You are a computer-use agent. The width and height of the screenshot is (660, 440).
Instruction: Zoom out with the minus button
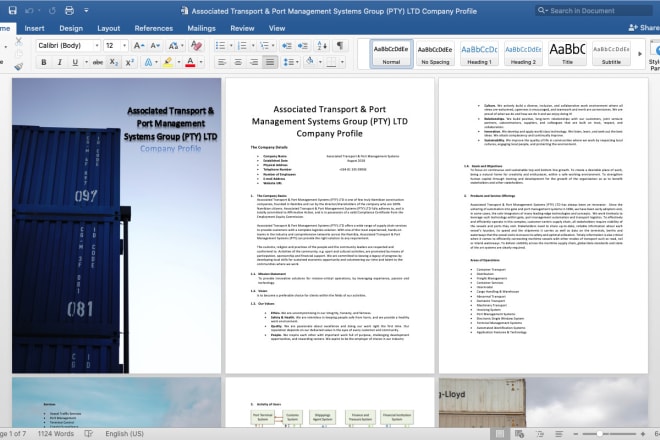coord(576,434)
